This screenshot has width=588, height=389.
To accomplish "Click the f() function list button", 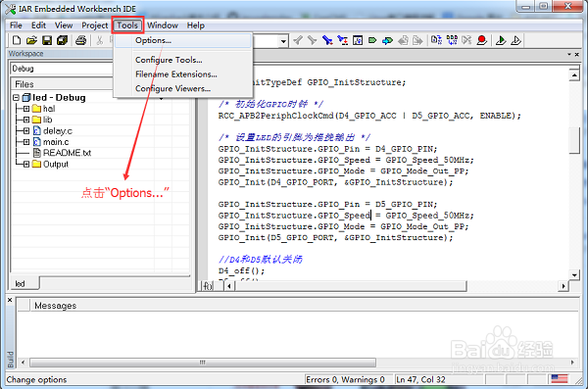I will tap(208, 286).
